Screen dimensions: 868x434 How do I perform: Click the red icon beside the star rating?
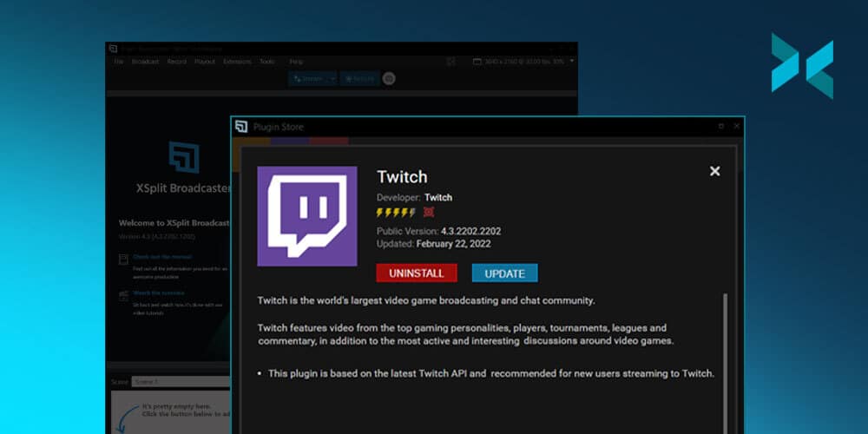click(429, 212)
